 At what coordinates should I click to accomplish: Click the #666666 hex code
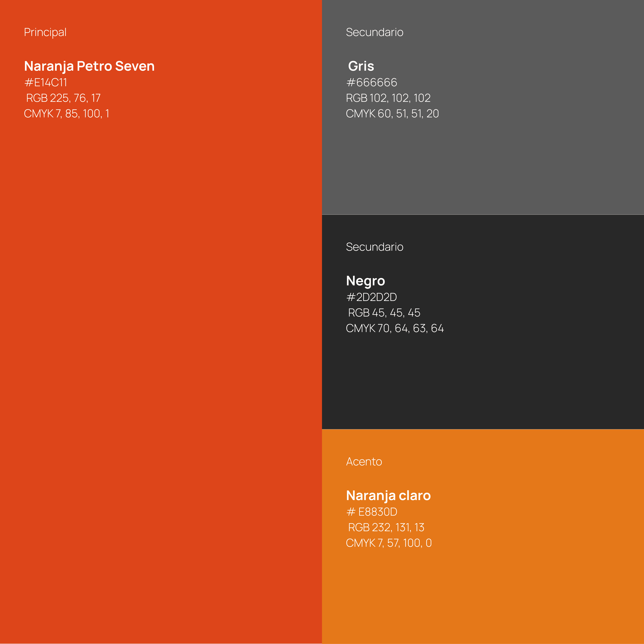[372, 82]
